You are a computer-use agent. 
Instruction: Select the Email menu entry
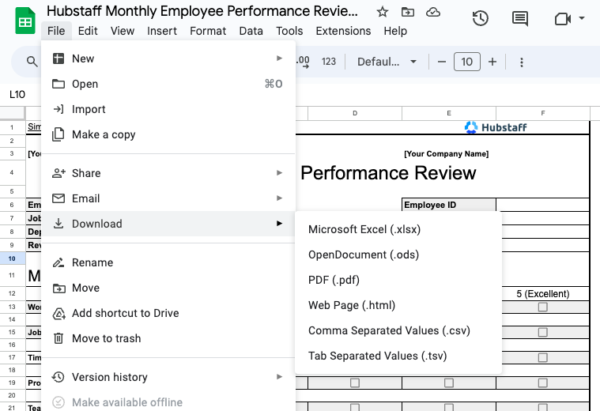click(168, 198)
